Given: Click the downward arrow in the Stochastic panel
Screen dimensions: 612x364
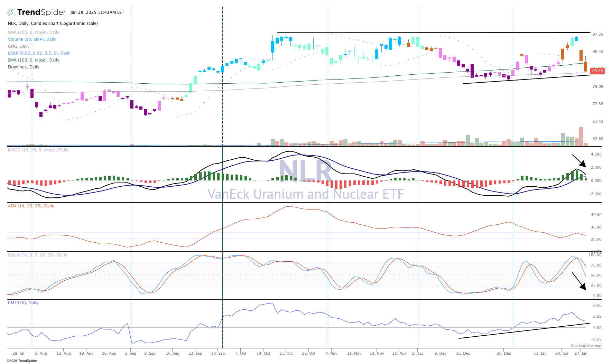Looking at the screenshot, I should [x=579, y=281].
